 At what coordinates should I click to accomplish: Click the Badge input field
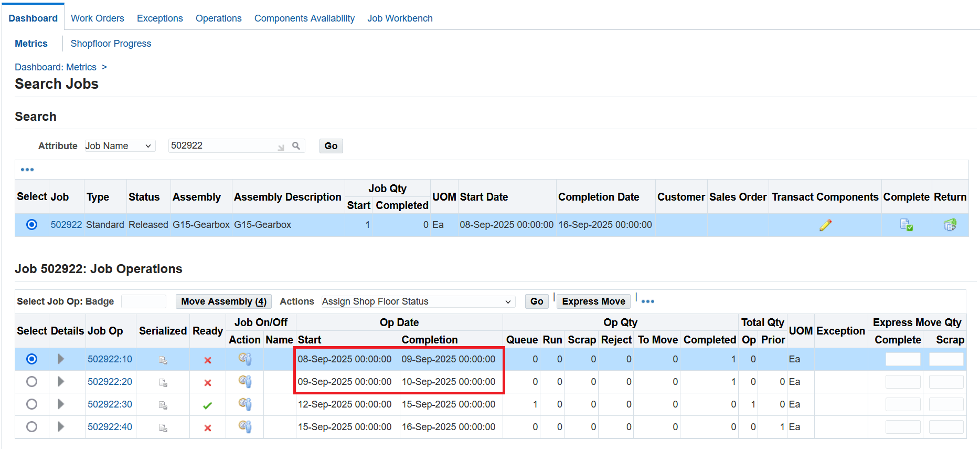144,301
